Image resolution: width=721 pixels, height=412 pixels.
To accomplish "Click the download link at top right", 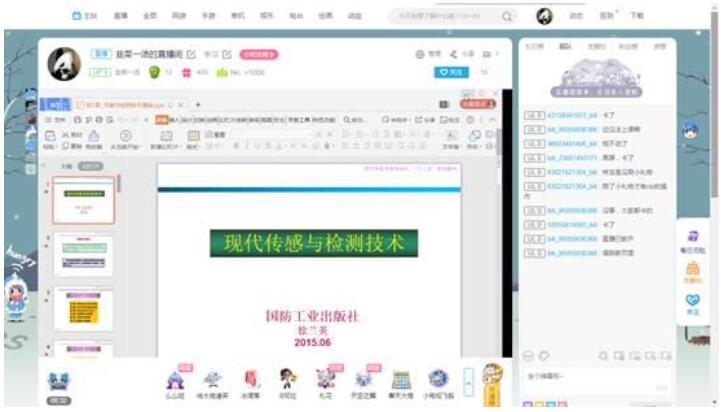I will point(637,17).
